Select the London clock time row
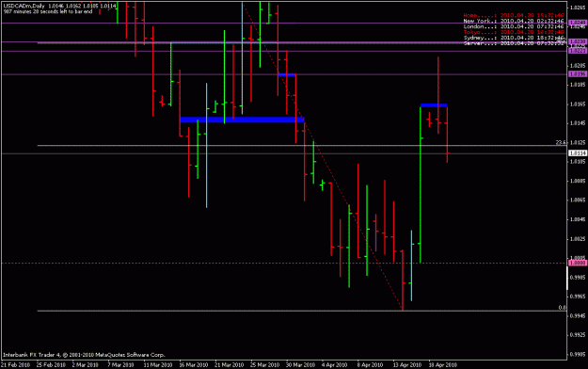 click(x=514, y=26)
